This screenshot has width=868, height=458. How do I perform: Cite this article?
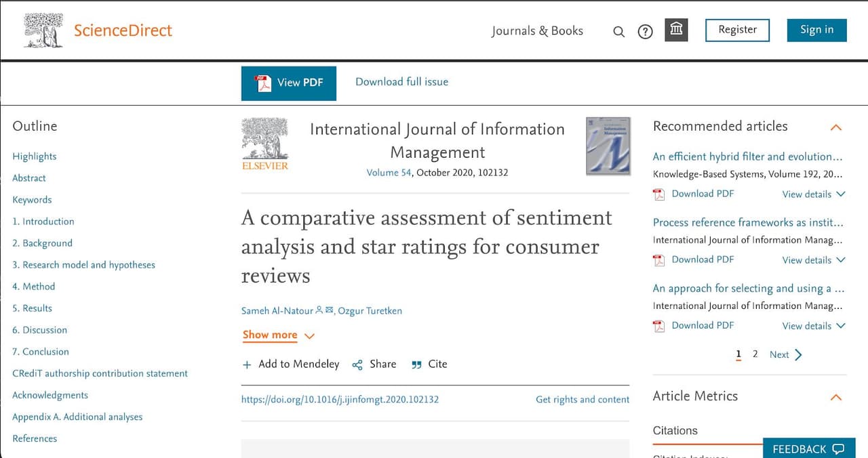429,365
